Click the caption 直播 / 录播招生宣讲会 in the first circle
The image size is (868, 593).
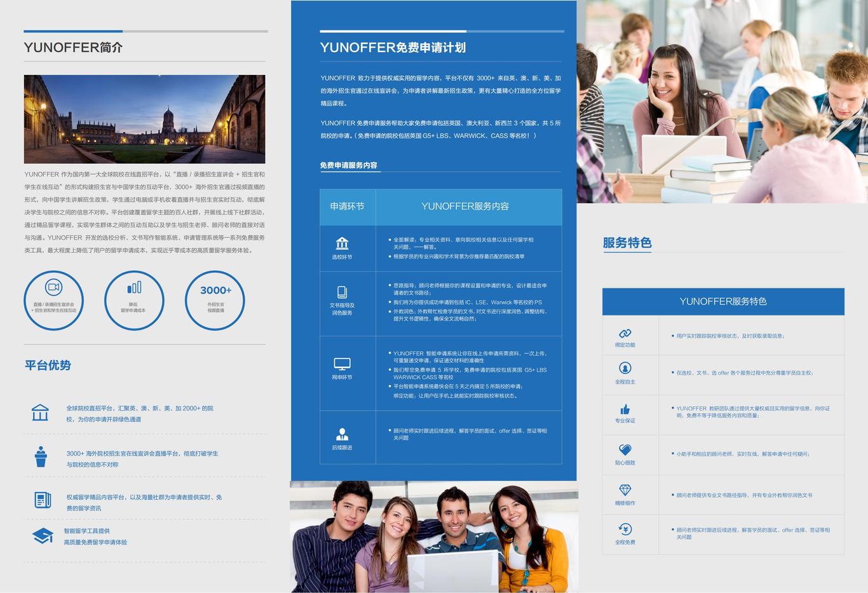[53, 304]
